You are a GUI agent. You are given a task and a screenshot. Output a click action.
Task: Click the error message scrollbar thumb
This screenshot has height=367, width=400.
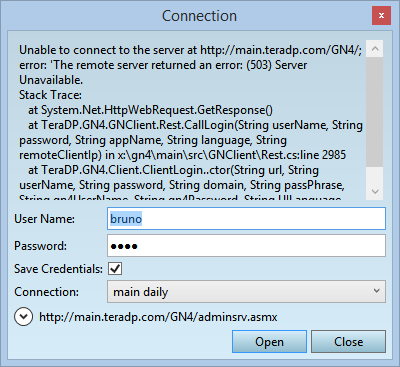point(375,112)
